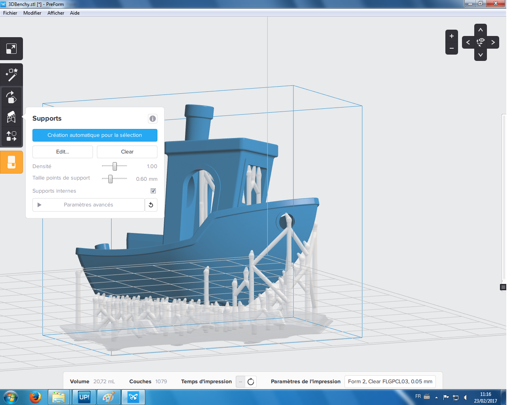
Task: Select the layout arrangement tool
Action: point(11,136)
